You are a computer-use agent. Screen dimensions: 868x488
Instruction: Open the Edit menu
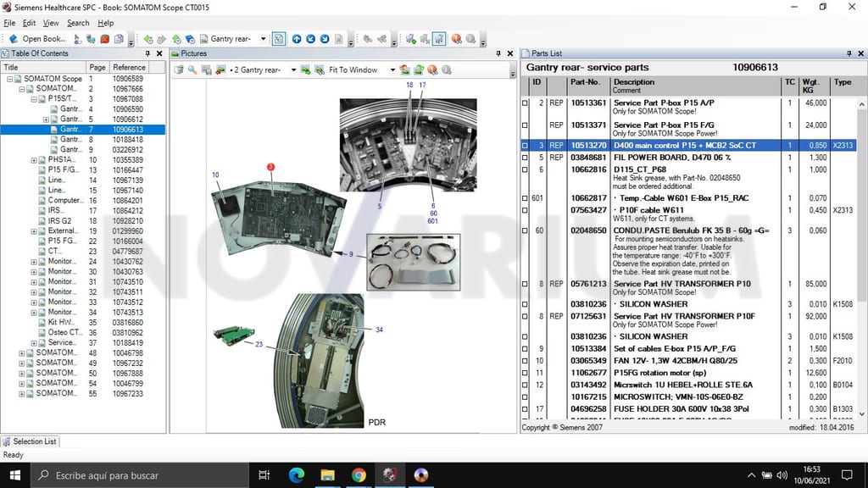[29, 23]
